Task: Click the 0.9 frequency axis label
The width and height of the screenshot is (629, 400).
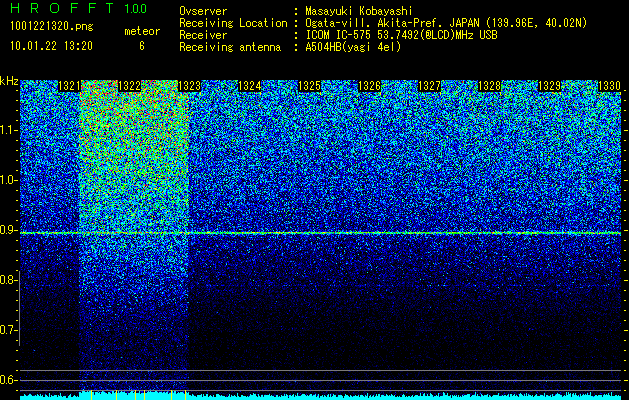Action: pos(7,230)
